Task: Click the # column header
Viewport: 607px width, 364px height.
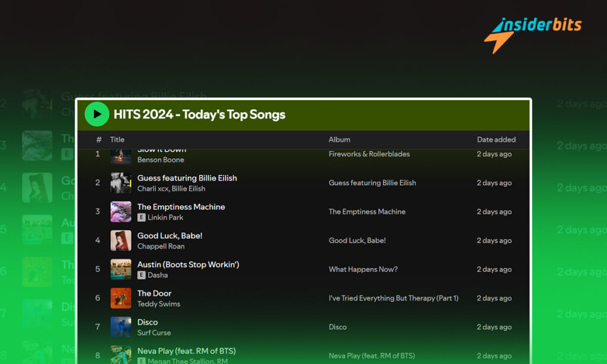Action: click(x=98, y=139)
